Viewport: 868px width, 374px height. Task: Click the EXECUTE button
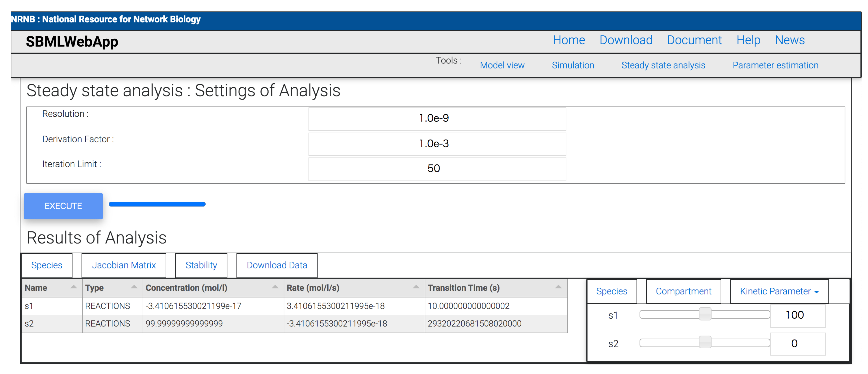click(63, 206)
